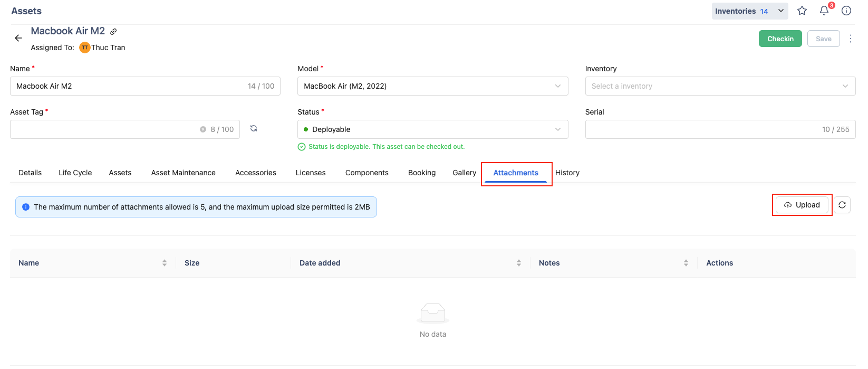Open the Inventories 14 dropdown
This screenshot has height=369, width=868.
tap(750, 11)
